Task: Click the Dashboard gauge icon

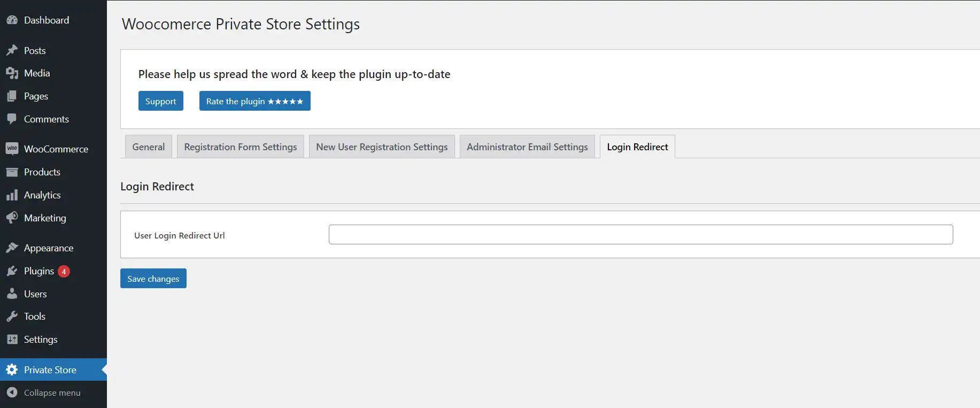Action: (x=12, y=20)
